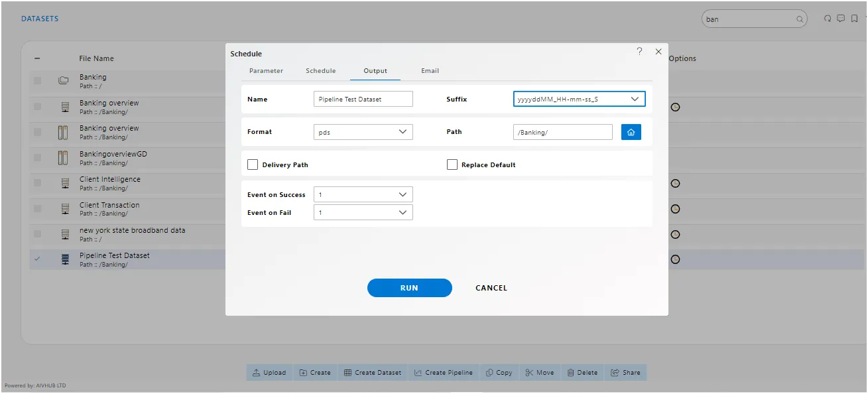Viewport: 868px width, 394px height.
Task: Check the BankingoverviewGD row checkbox
Action: (x=37, y=158)
